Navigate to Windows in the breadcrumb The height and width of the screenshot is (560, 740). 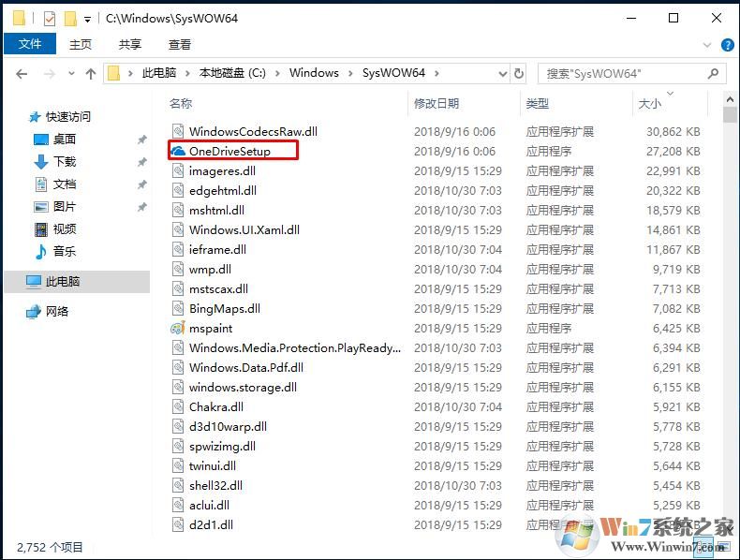(x=314, y=73)
